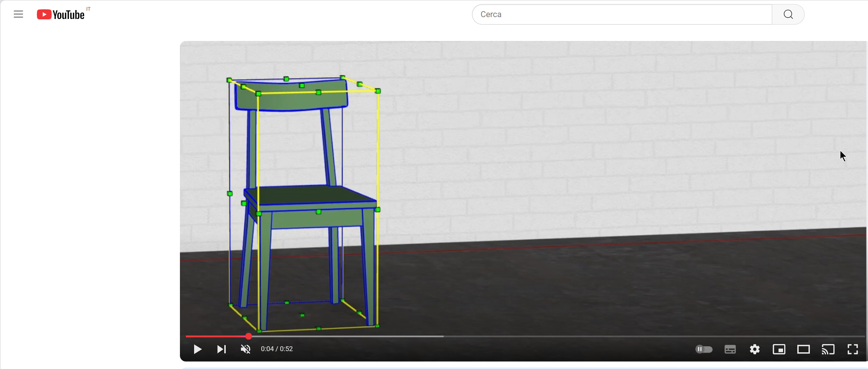Click the 0:04 / 0:52 time display
Image resolution: width=868 pixels, height=369 pixels.
pos(277,349)
